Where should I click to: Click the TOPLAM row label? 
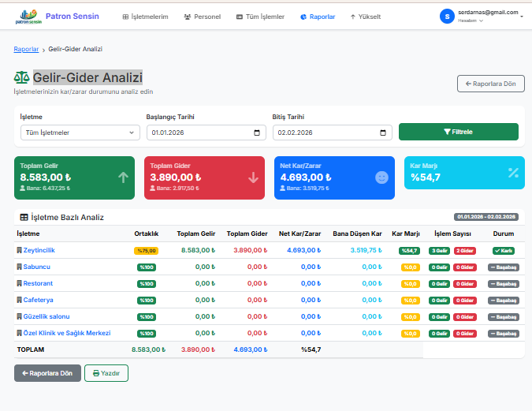[x=31, y=349]
